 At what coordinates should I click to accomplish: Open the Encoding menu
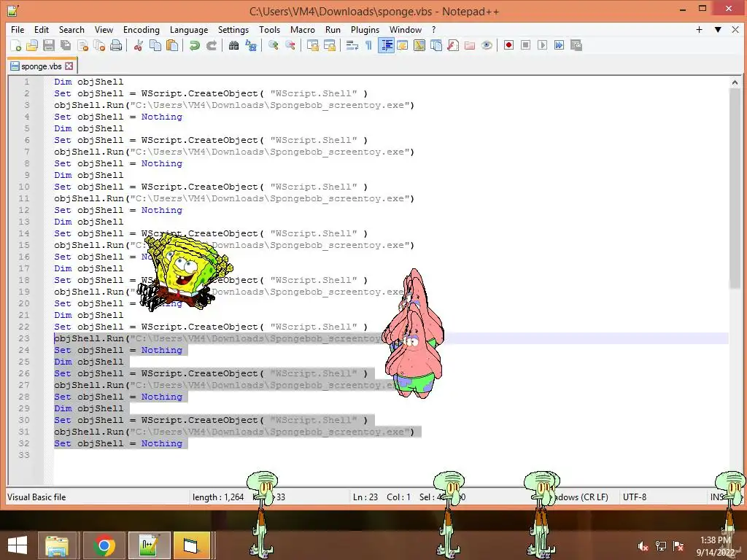pos(142,29)
